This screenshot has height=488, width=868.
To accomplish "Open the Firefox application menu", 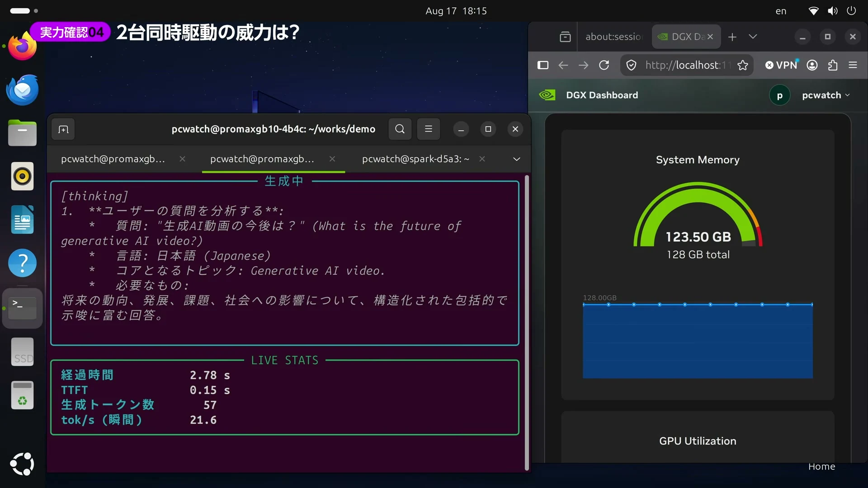I will tap(853, 65).
